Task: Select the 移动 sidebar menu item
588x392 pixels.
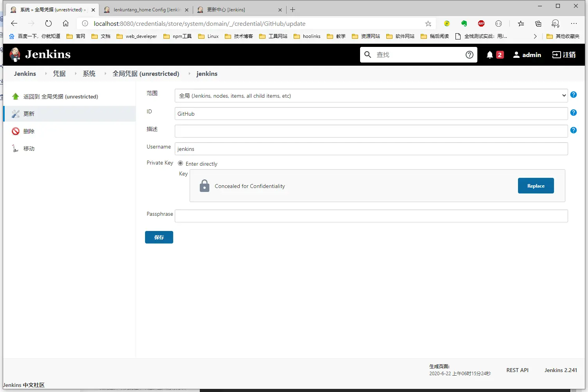Action: (29, 149)
